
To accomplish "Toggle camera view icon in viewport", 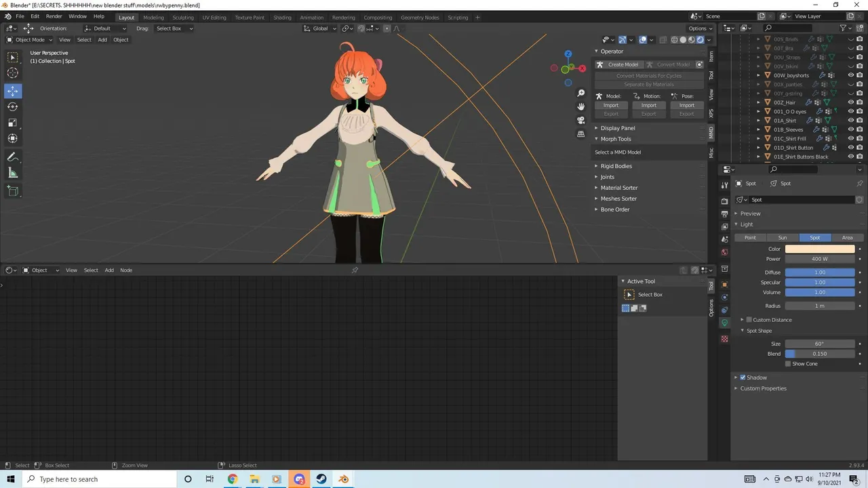I will click(x=581, y=120).
